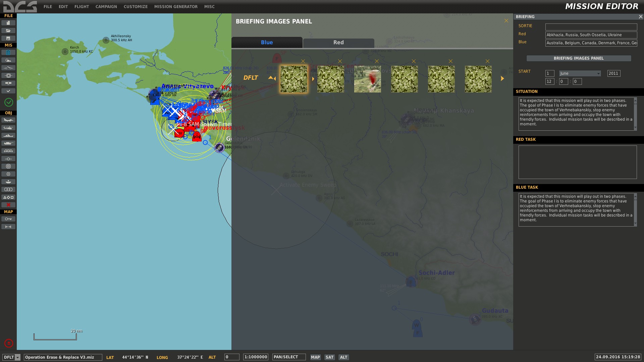644x362 pixels.
Task: Select the static object bridge icon
Action: [x=8, y=151]
